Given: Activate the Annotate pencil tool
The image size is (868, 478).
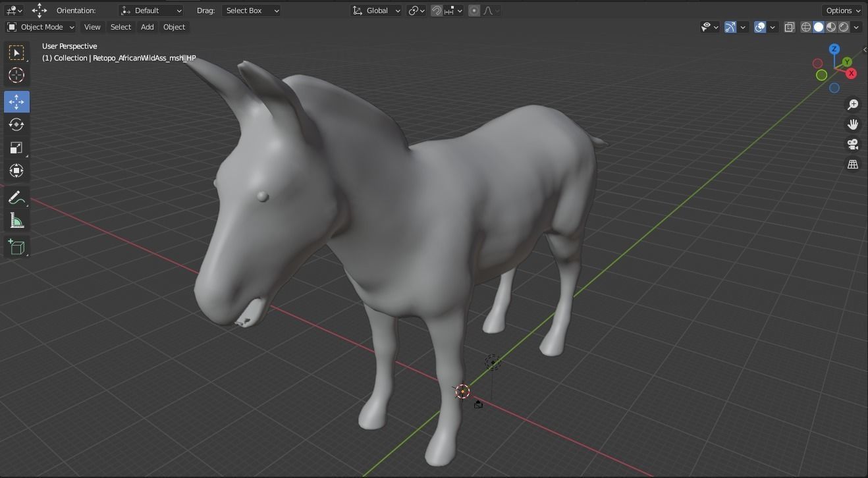Looking at the screenshot, I should (x=16, y=198).
